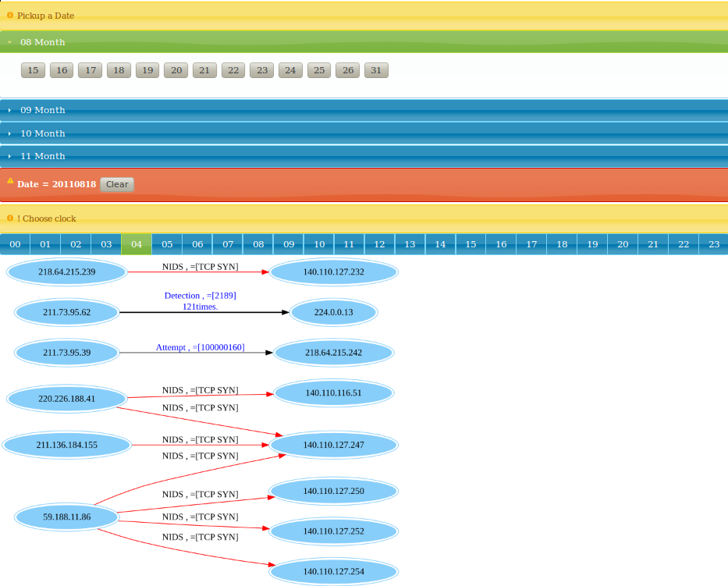Click source node 211.136.184.155

(67, 445)
